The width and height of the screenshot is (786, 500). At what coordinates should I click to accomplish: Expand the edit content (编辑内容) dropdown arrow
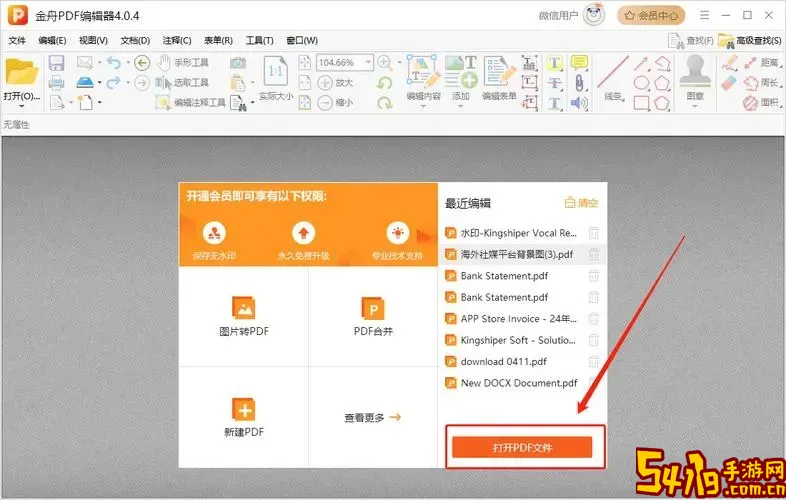tap(423, 106)
